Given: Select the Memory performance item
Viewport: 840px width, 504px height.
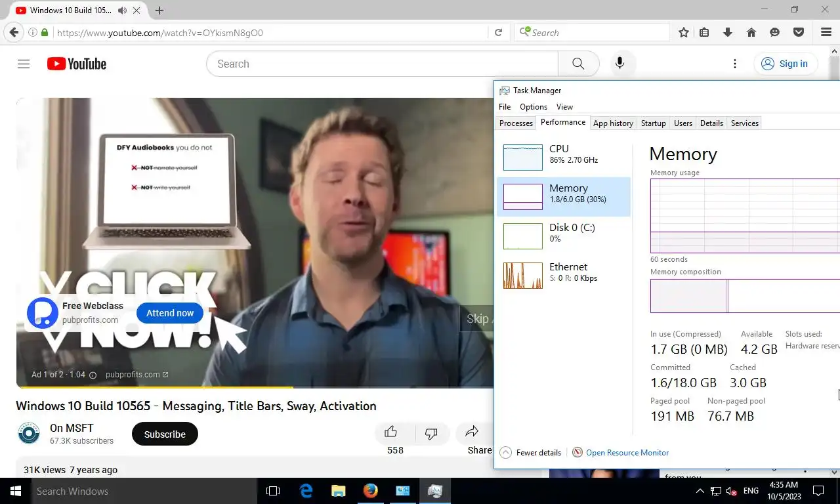Looking at the screenshot, I should (x=563, y=196).
